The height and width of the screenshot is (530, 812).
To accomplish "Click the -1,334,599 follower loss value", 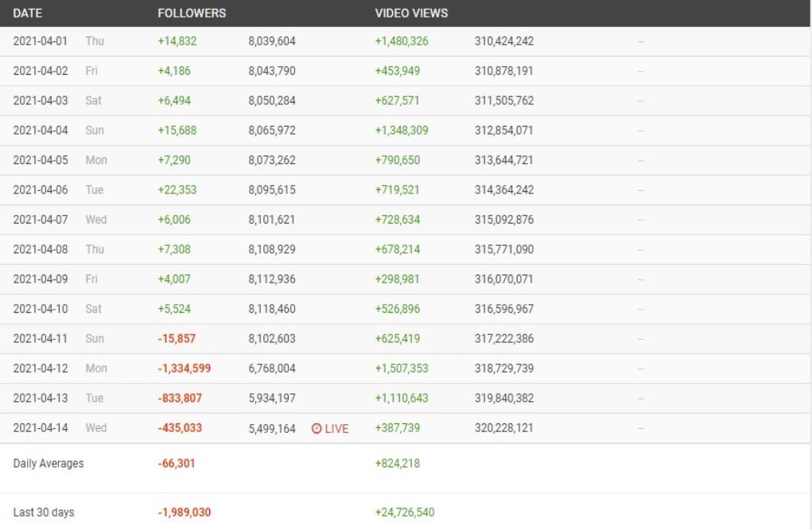I will pos(185,368).
